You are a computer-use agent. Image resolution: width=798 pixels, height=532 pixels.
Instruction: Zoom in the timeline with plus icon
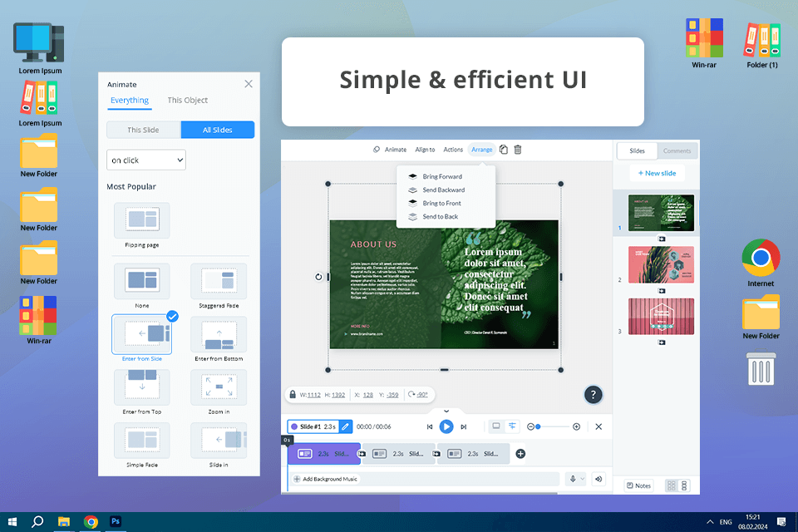pyautogui.click(x=576, y=426)
